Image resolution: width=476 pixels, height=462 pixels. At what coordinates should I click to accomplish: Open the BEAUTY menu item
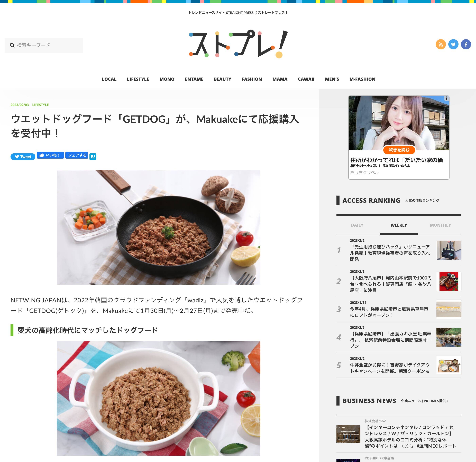[222, 79]
